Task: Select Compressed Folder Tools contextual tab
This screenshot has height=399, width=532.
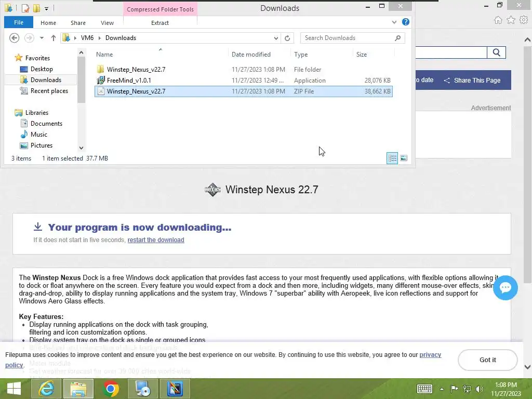Action: coord(160,9)
